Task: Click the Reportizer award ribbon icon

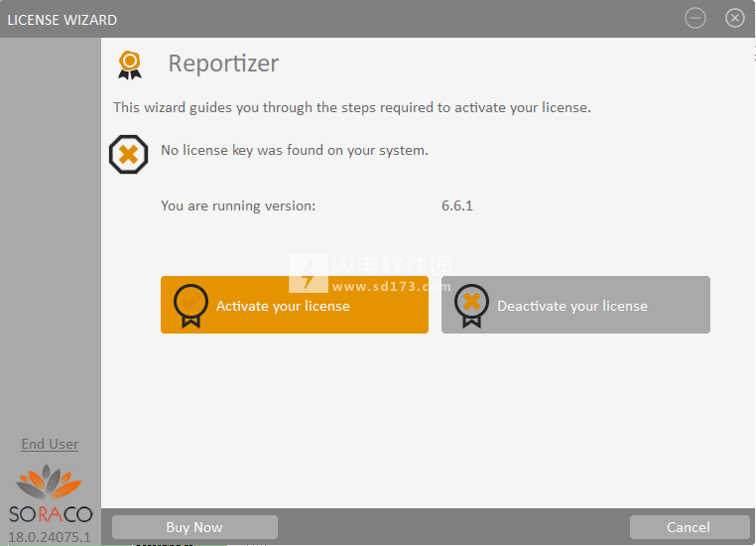Action: [x=130, y=65]
